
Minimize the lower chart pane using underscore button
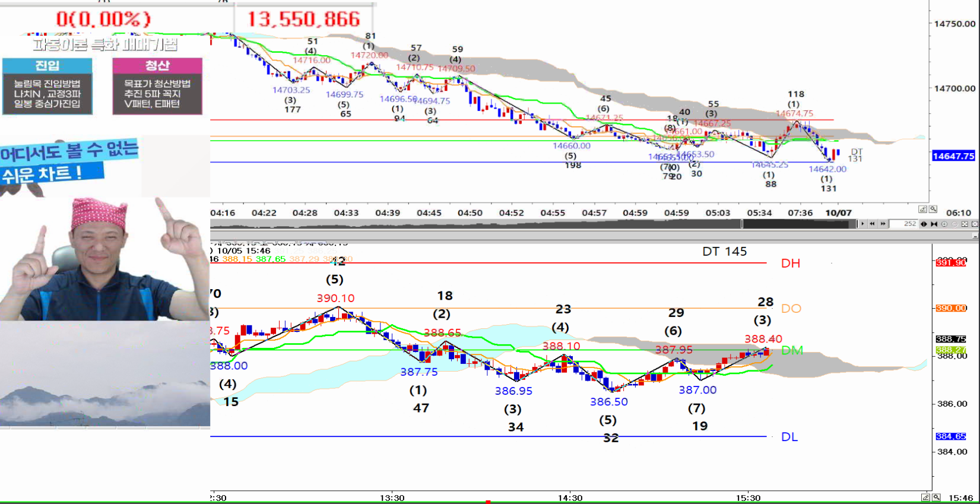(x=975, y=236)
